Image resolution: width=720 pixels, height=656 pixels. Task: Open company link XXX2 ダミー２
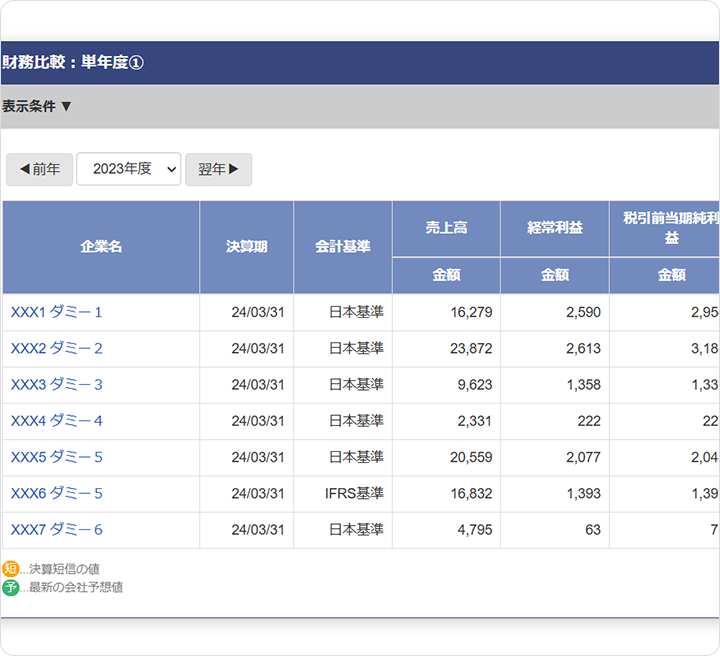coord(57,348)
